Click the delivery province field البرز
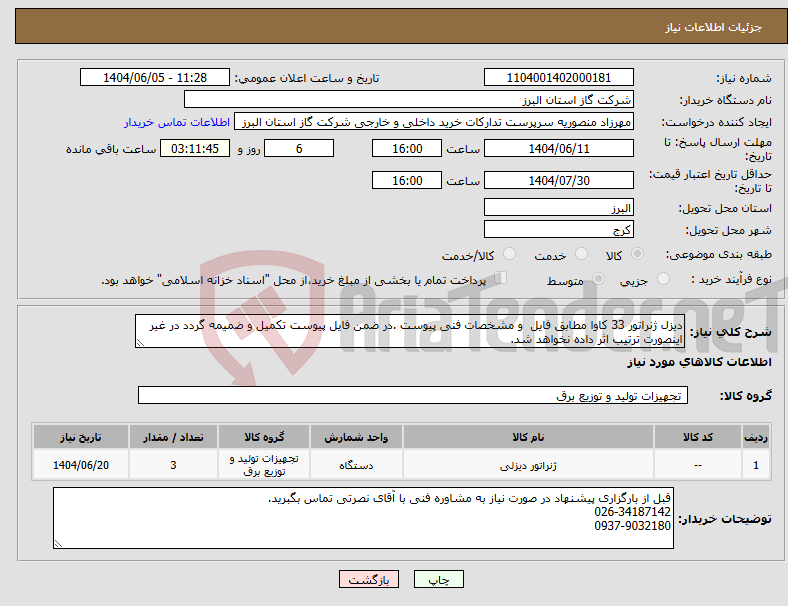This screenshot has height=606, width=788. (x=558, y=207)
